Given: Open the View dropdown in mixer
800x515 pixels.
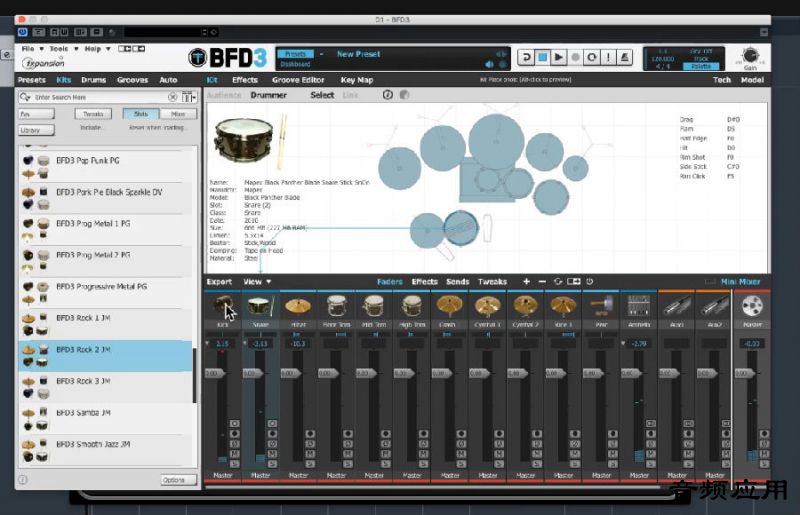Looking at the screenshot, I should (257, 281).
